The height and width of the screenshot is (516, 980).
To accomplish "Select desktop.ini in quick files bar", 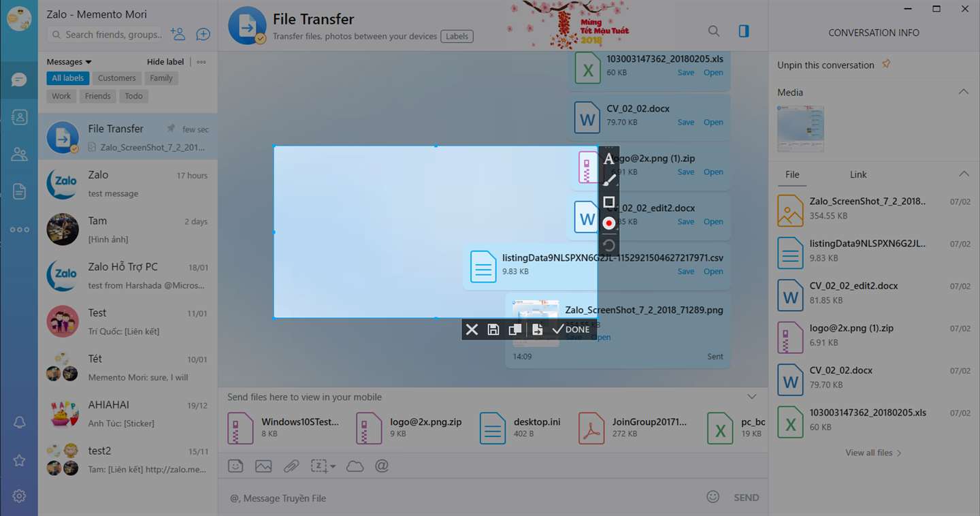I will [x=521, y=428].
